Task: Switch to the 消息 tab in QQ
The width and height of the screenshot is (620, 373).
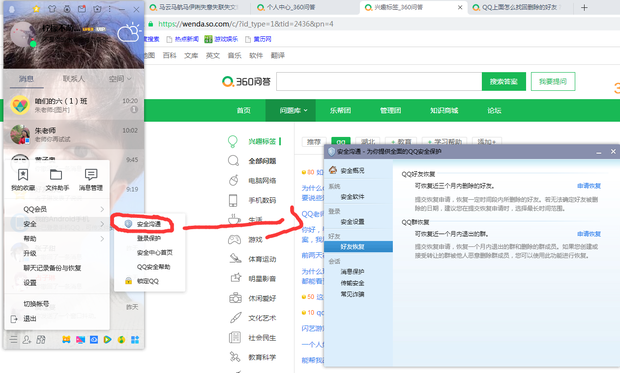Action: coord(26,79)
